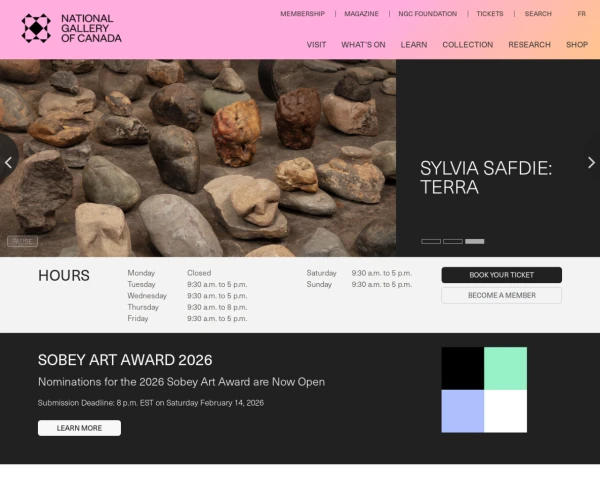Go to the Research section
The height and width of the screenshot is (480, 600).
[529, 45]
